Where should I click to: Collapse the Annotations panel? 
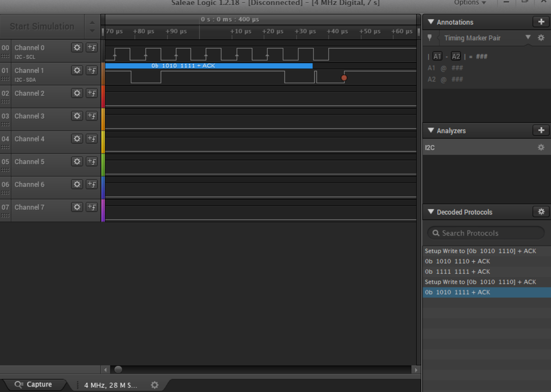coord(431,22)
